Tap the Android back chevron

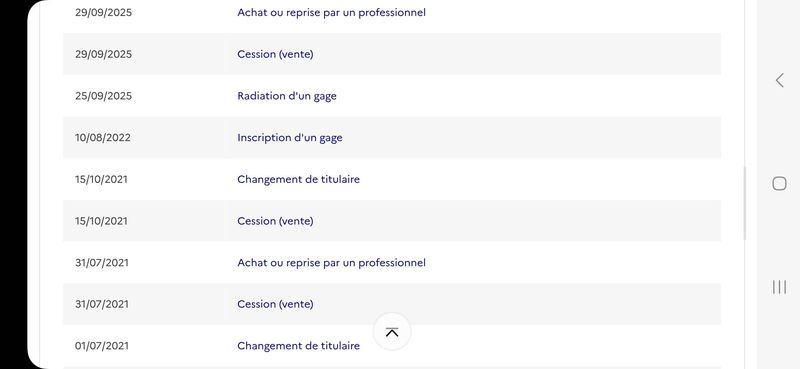(x=779, y=80)
